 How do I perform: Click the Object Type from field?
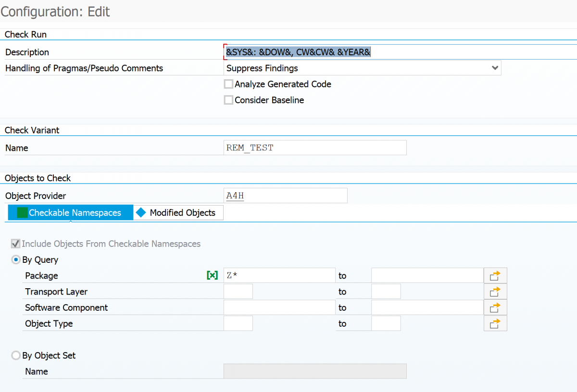pyautogui.click(x=238, y=324)
